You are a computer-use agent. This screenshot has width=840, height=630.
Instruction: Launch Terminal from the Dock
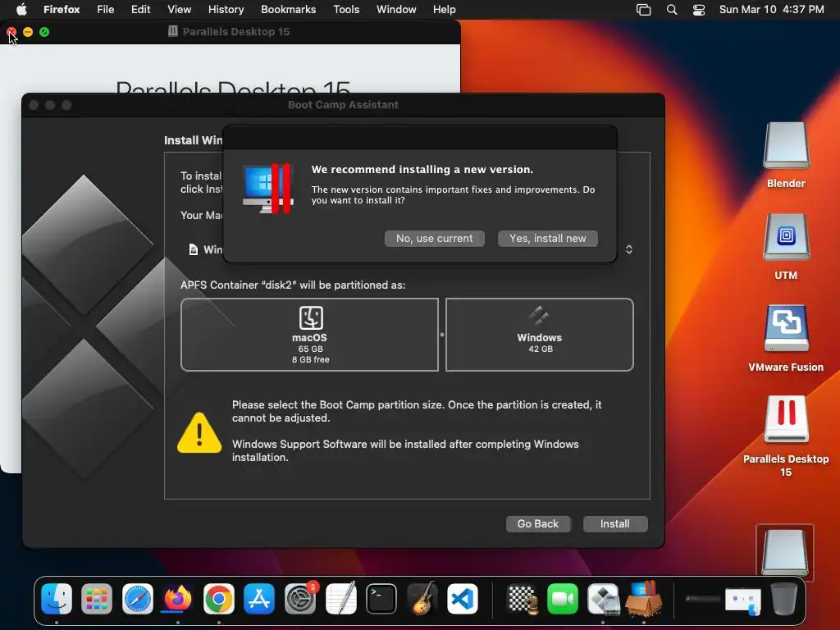click(x=381, y=598)
